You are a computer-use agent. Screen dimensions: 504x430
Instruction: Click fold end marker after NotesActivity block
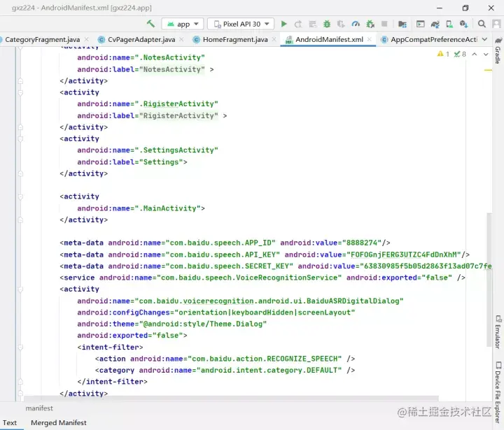[x=20, y=81]
